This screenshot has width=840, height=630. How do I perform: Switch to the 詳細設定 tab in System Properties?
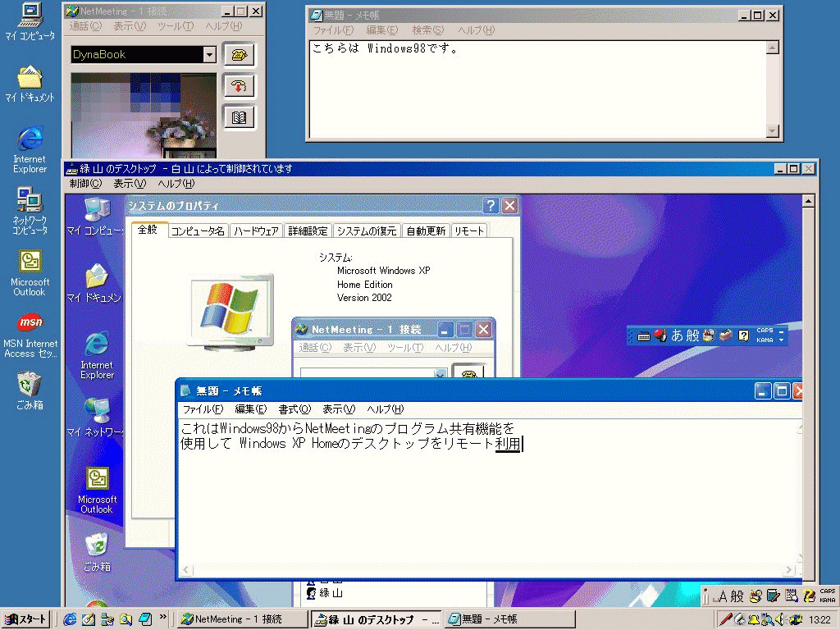(x=308, y=231)
